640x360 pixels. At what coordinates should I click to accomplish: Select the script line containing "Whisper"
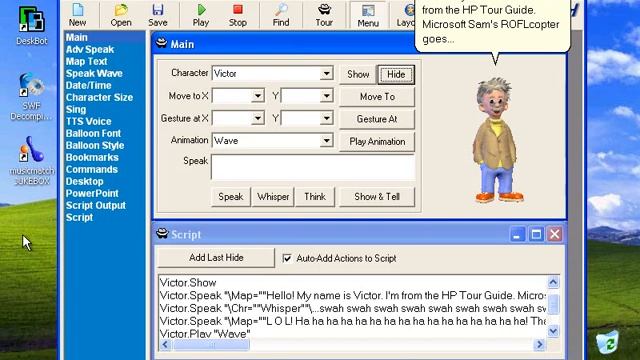353,308
